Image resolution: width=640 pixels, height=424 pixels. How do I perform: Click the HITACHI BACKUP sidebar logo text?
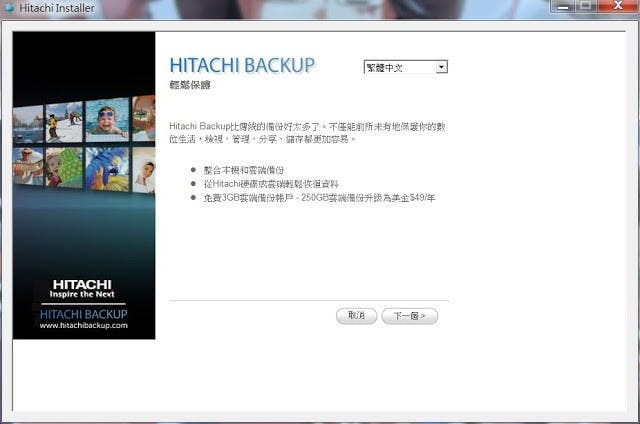click(84, 314)
